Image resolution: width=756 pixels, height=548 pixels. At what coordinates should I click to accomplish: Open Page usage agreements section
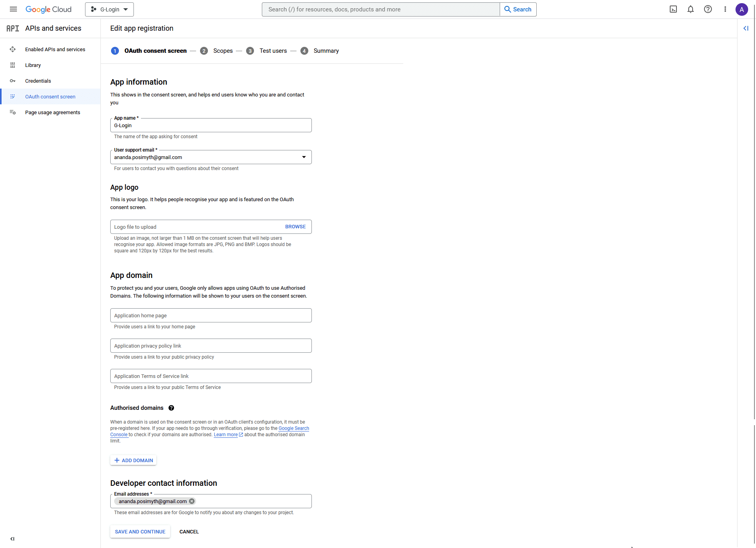click(52, 112)
